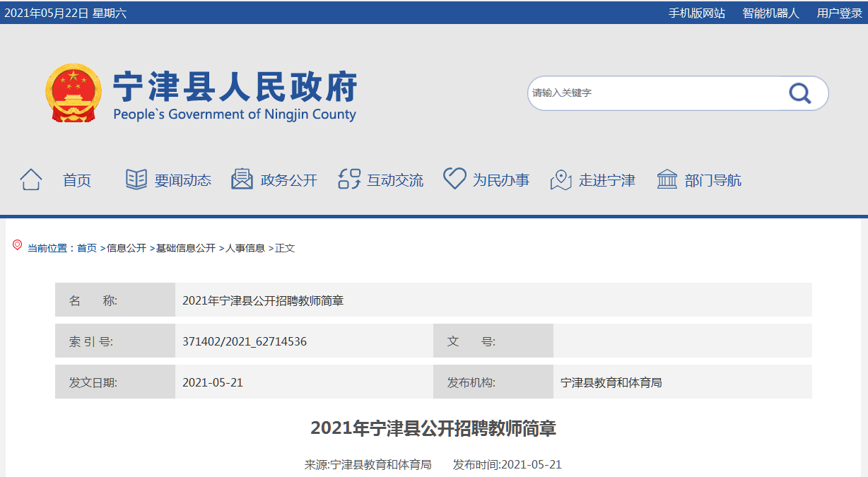Click the 用户登录 link
This screenshot has height=477, width=868.
click(x=840, y=13)
